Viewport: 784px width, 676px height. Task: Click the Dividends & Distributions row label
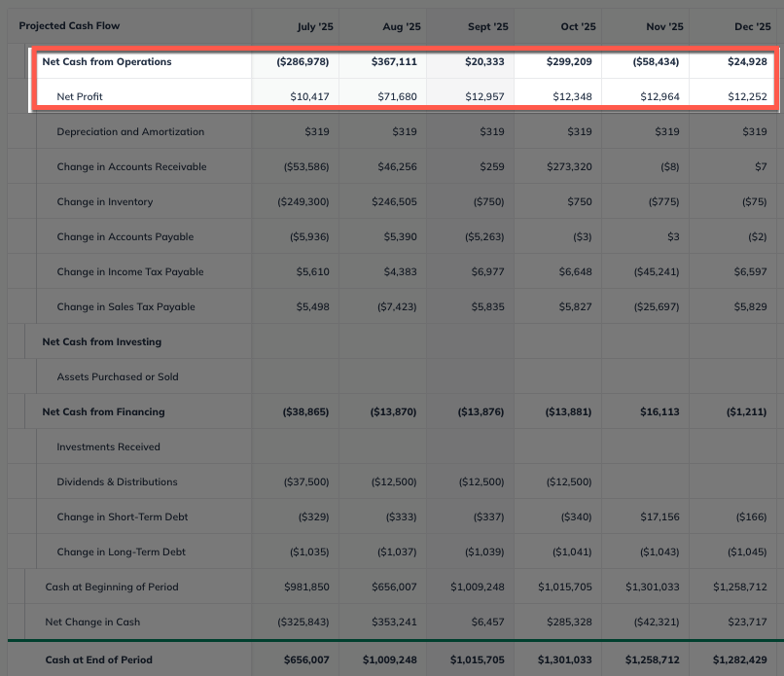tap(117, 481)
